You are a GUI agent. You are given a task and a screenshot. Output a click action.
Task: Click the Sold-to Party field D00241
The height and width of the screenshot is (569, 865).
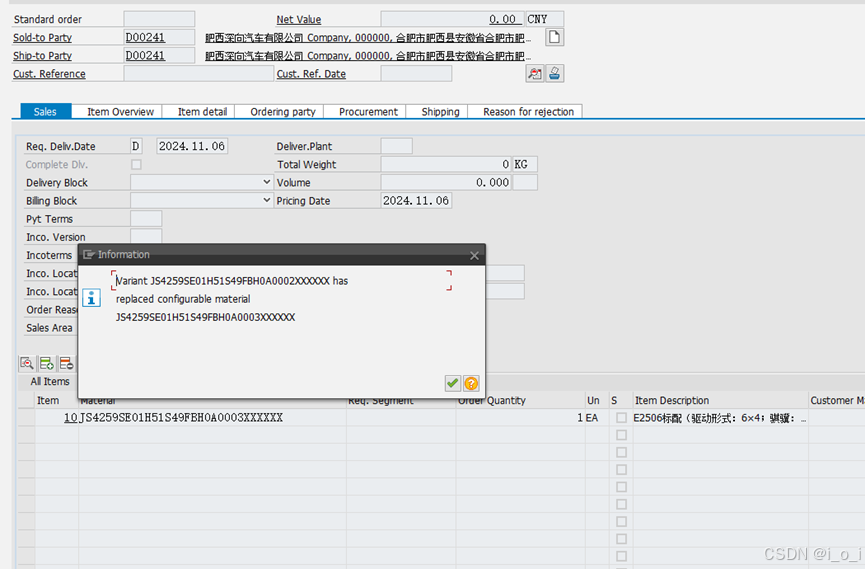click(x=159, y=37)
